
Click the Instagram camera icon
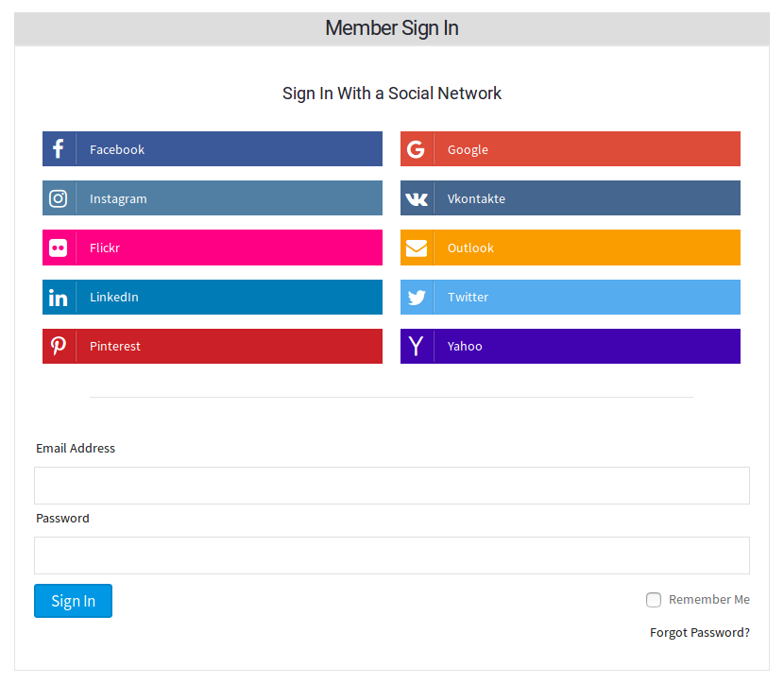coord(59,198)
